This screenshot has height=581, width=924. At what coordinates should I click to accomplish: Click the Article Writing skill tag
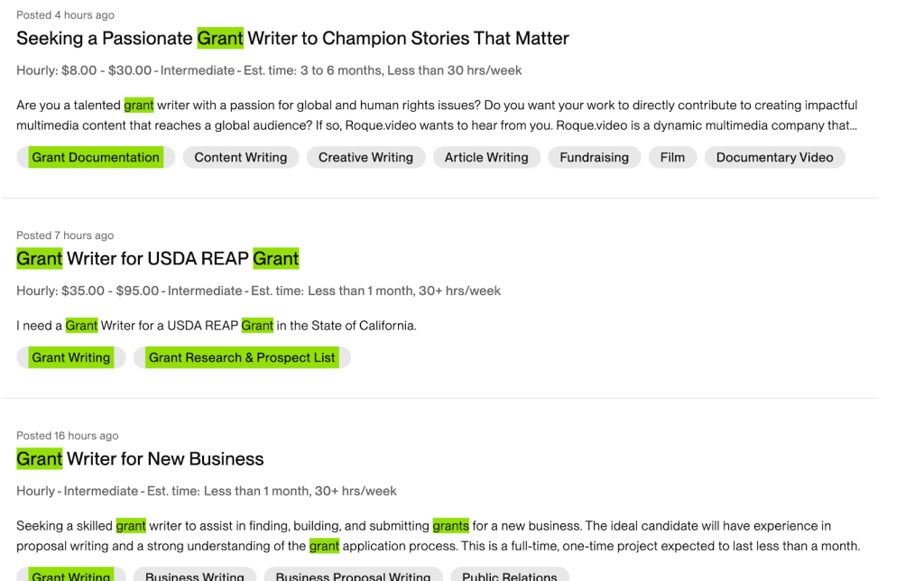click(x=486, y=157)
